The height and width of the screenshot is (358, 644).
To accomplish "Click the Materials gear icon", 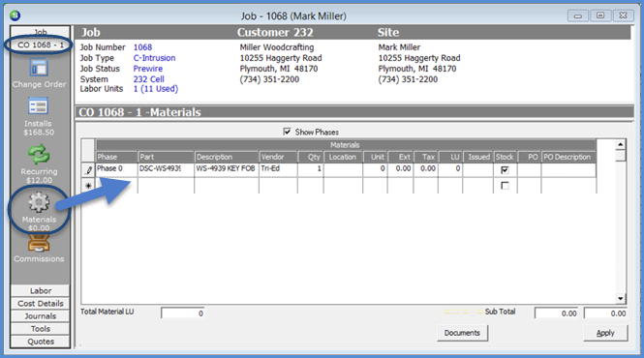I will point(39,203).
